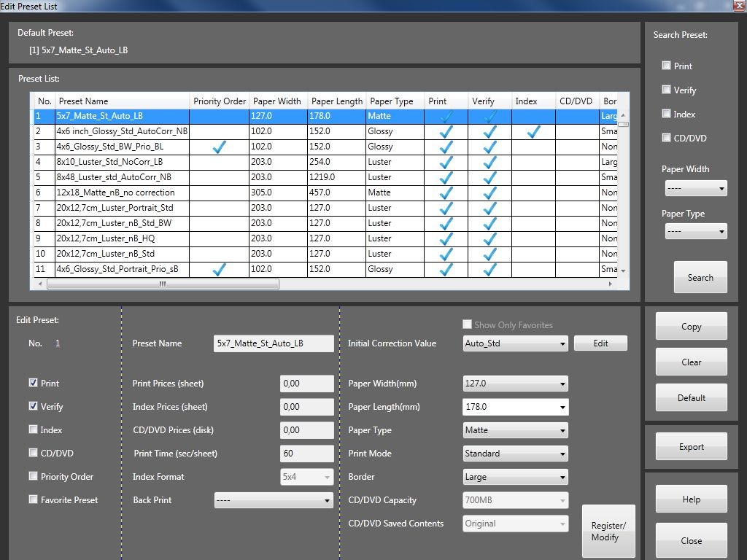The width and height of the screenshot is (747, 560).
Task: Click Priority Order checkmark for 4x6_Glossy_Std_BW_Prio_BL
Action: point(218,147)
